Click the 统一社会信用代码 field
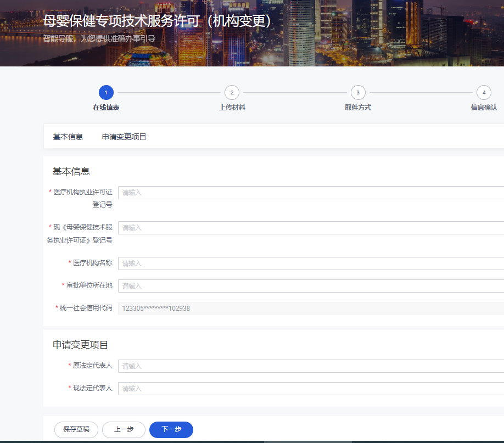The width and height of the screenshot is (504, 443). (x=311, y=309)
